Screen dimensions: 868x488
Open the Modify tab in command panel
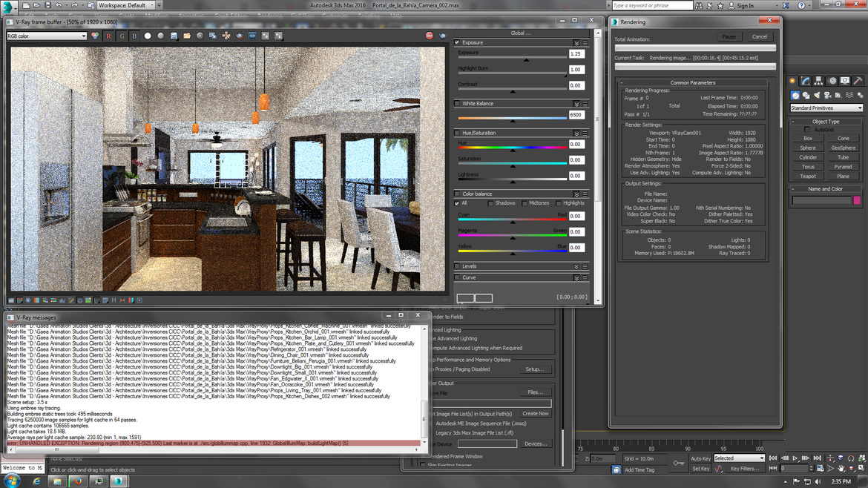[x=806, y=81]
